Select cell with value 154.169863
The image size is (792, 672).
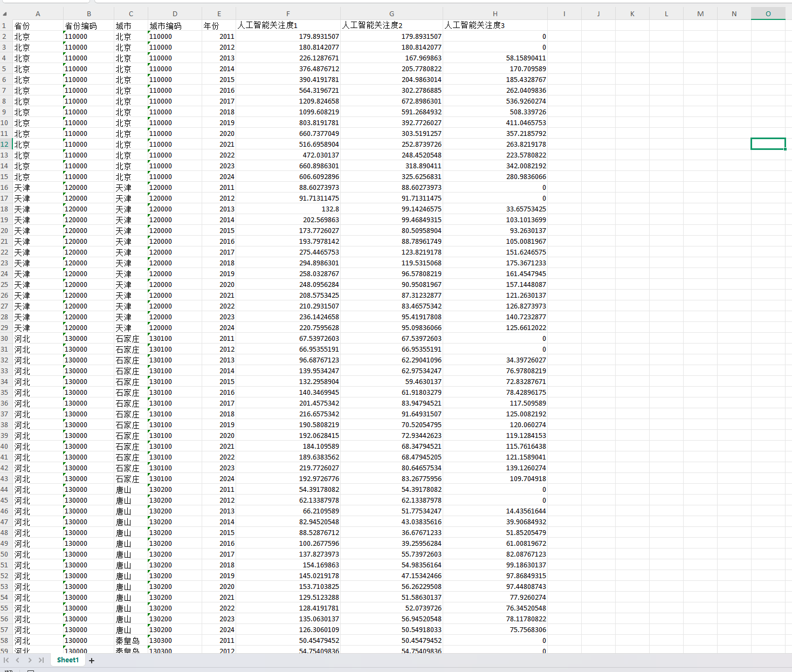(288, 565)
